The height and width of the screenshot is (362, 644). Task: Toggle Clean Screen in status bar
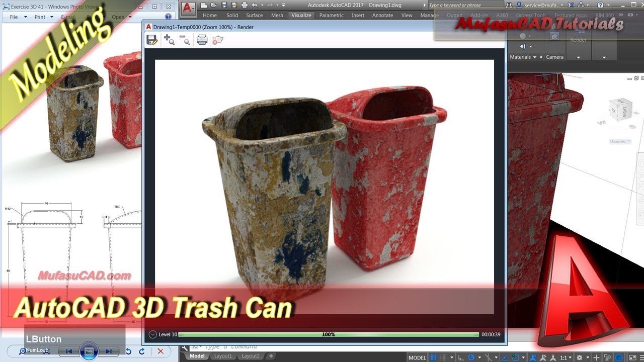coord(632,357)
